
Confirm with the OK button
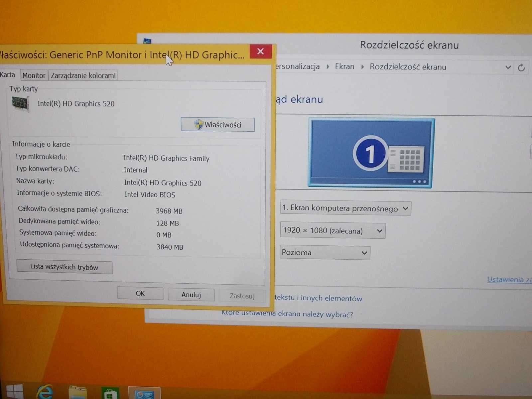[x=140, y=294]
